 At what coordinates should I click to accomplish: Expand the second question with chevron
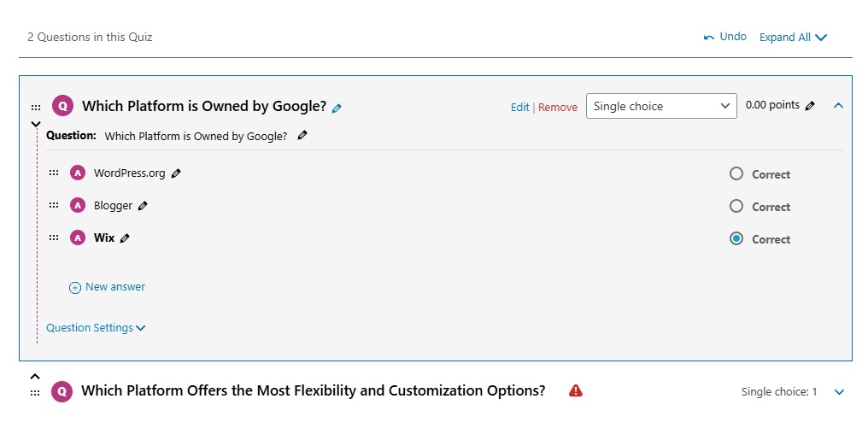[839, 392]
